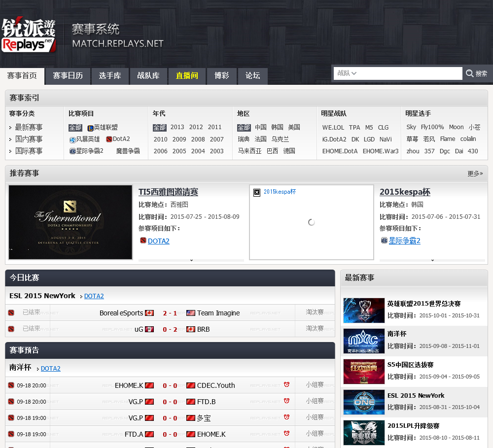Open the 2015LPL升降级赛 thumbnail
Viewport: 493px width, 448px height.
[364, 433]
